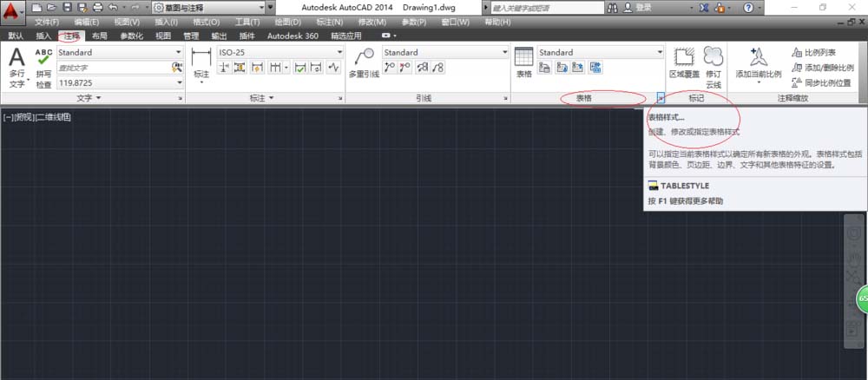
Task: Click the dimension inspection checkmark icon
Action: (300, 68)
